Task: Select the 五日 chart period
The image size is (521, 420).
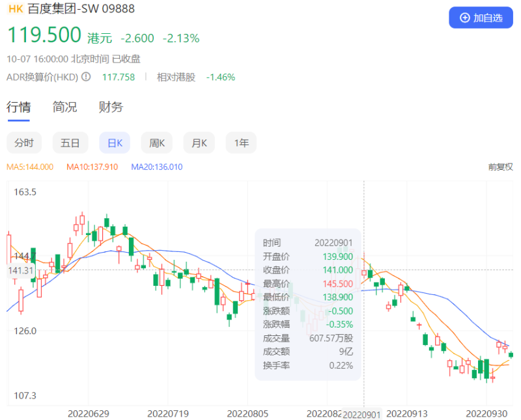Action: tap(70, 143)
